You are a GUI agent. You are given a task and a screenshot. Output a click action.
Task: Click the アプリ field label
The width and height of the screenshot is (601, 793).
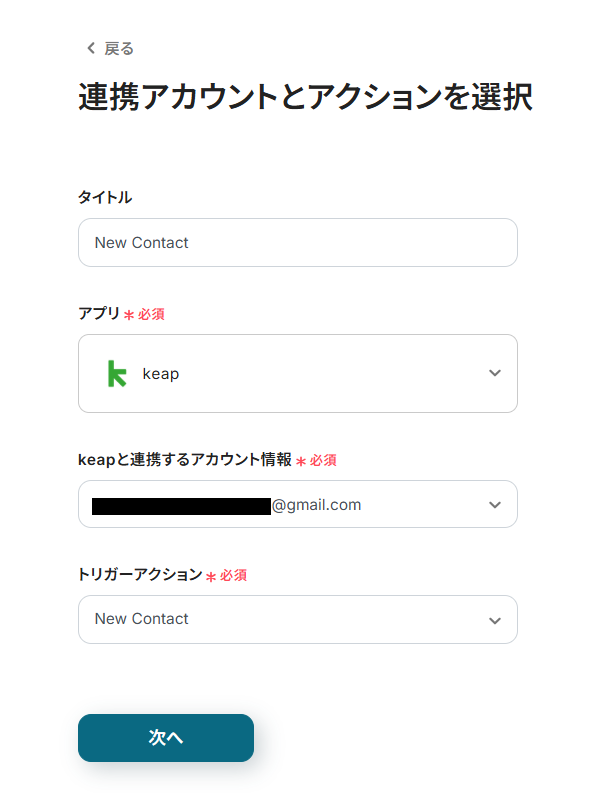click(x=99, y=313)
